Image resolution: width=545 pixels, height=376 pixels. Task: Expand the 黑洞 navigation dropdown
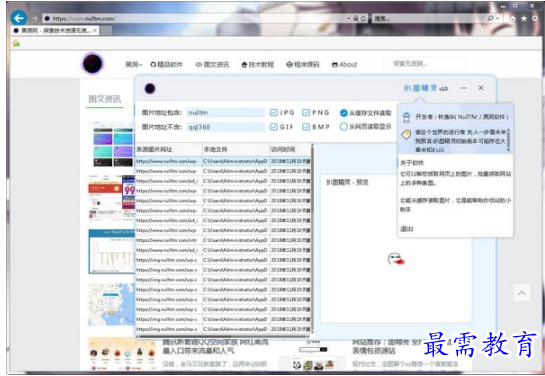(133, 64)
